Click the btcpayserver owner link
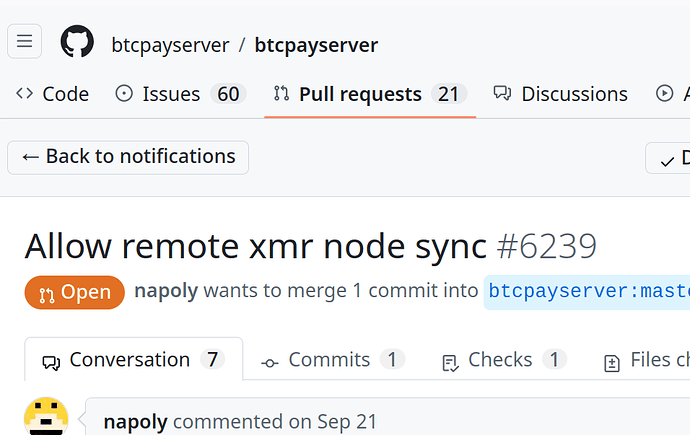The image size is (690, 435). click(170, 45)
